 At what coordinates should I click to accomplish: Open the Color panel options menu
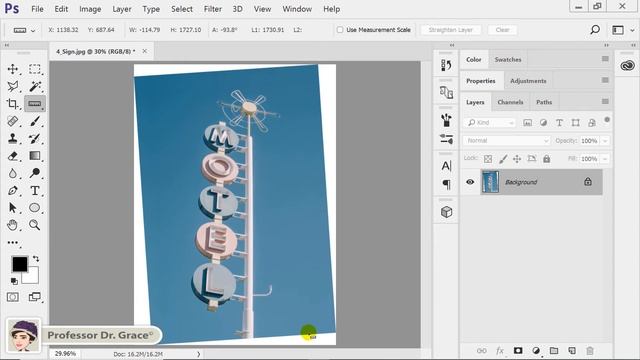605,59
